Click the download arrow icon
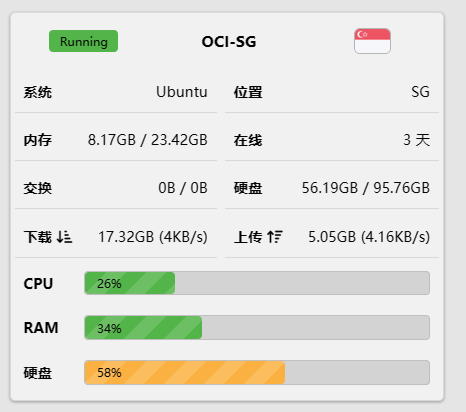The width and height of the screenshot is (466, 412). (64, 237)
